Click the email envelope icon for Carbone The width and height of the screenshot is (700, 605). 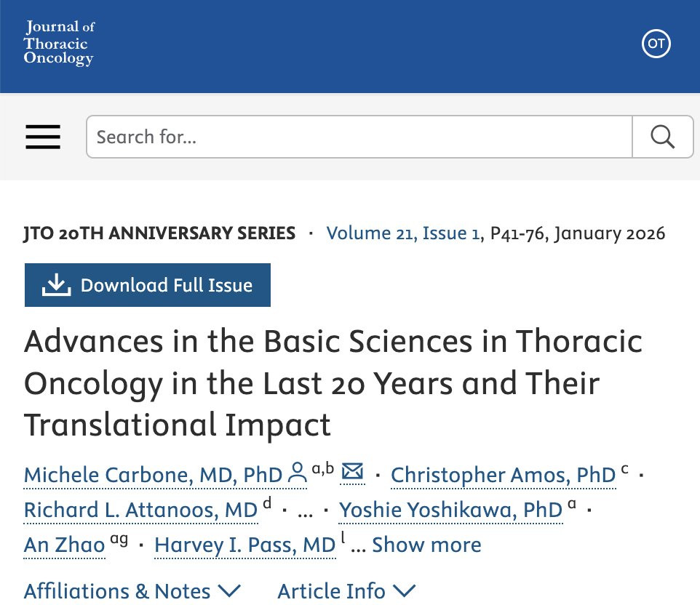353,473
